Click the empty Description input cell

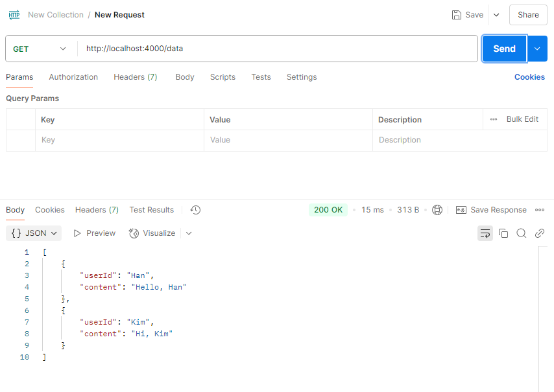pyautogui.click(x=460, y=140)
